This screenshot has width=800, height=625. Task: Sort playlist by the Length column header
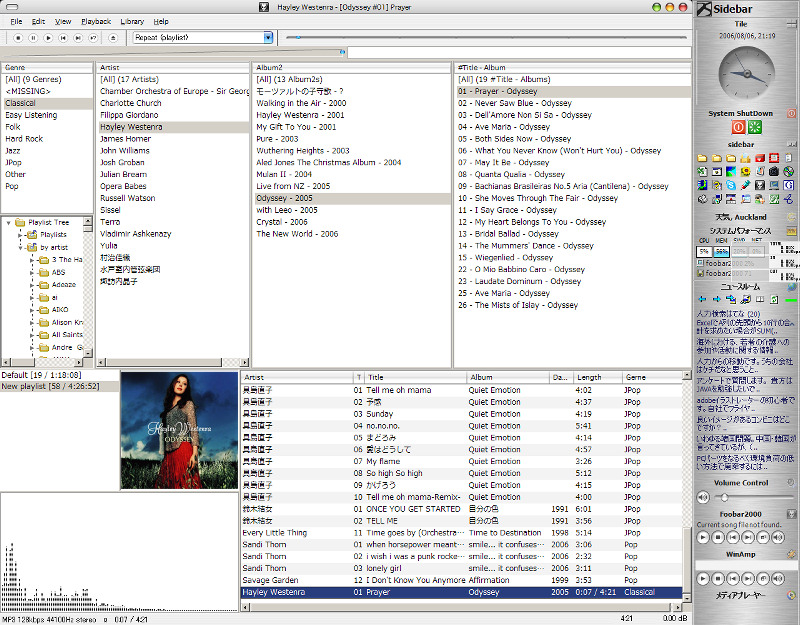596,378
